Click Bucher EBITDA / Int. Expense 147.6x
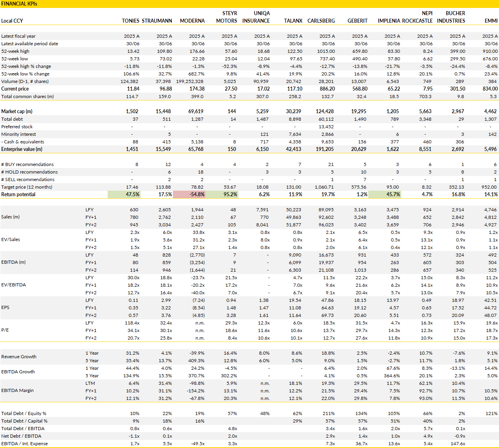The width and height of the screenshot is (499, 448). (458, 444)
